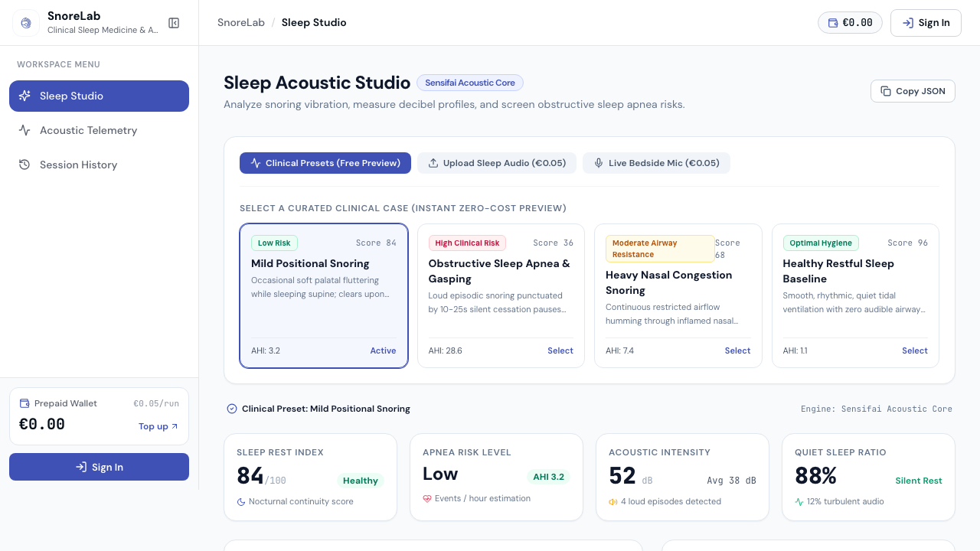Image resolution: width=980 pixels, height=551 pixels.
Task: Click the sidebar Sign In button
Action: coord(99,467)
